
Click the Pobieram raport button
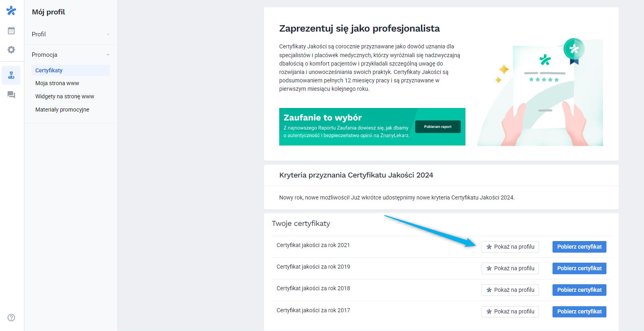(437, 126)
